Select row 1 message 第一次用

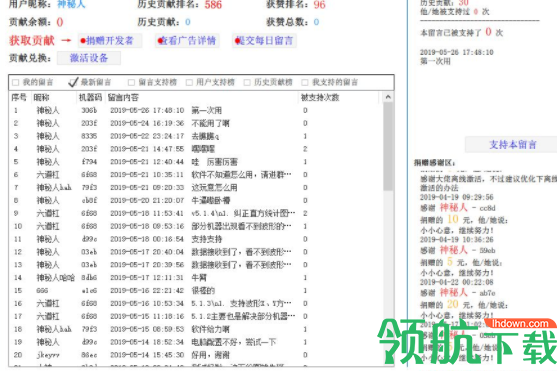pyautogui.click(x=196, y=111)
